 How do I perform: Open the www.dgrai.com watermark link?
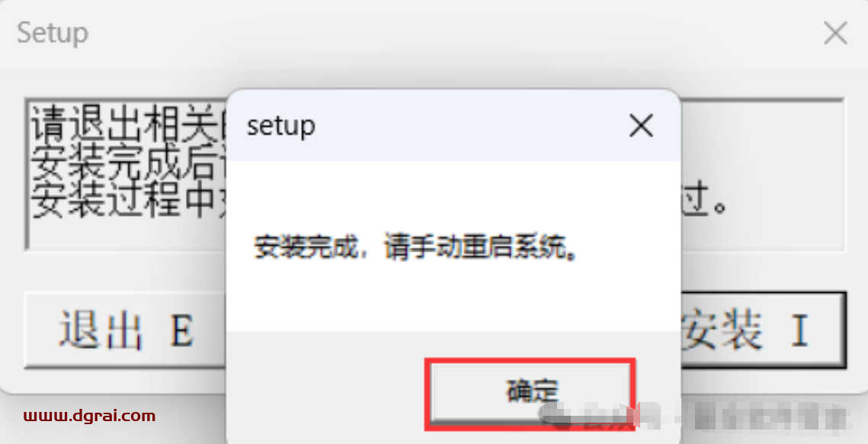click(x=90, y=416)
